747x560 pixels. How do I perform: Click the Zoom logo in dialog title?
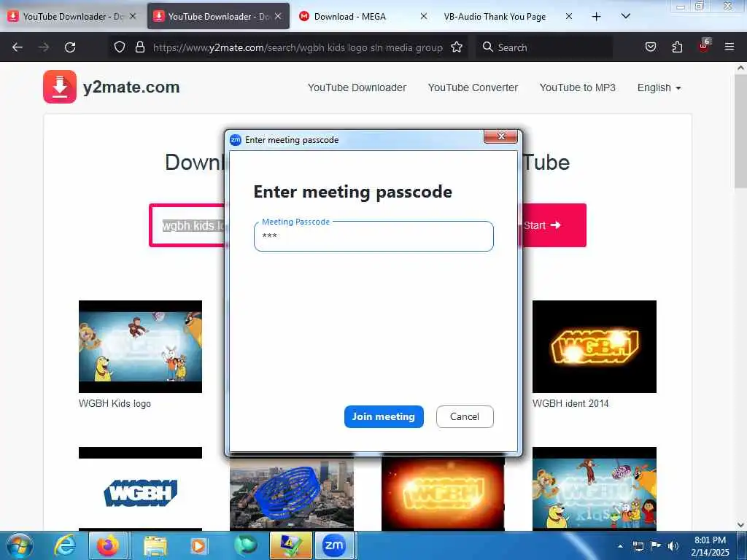click(x=236, y=140)
